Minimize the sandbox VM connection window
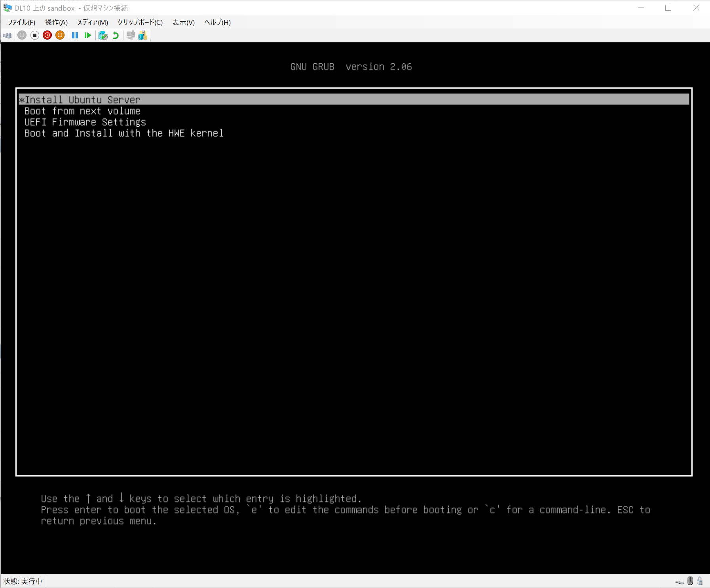The width and height of the screenshot is (710, 588). coord(641,8)
